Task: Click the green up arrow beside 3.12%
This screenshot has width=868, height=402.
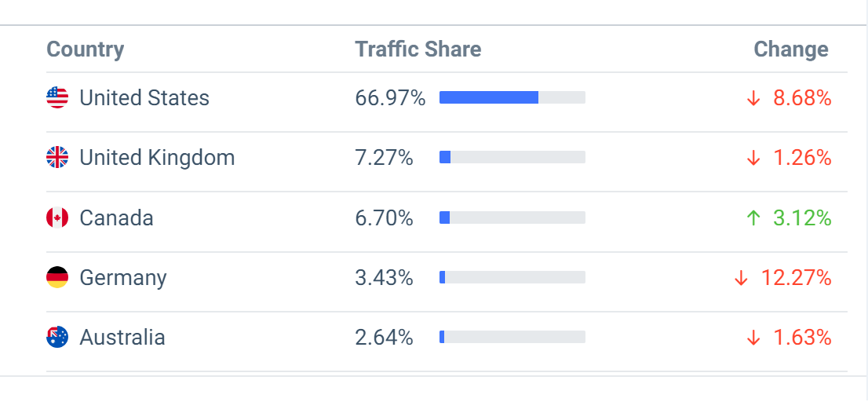Action: 753,218
